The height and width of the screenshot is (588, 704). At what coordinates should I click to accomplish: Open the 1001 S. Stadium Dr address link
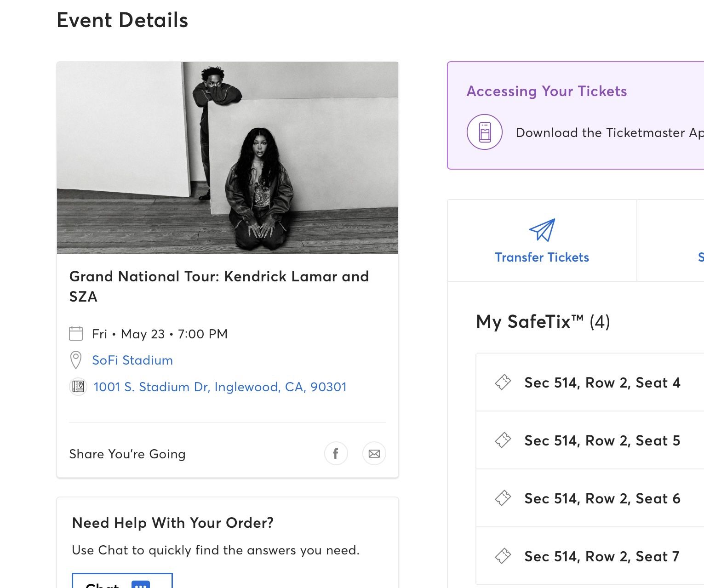tap(220, 387)
